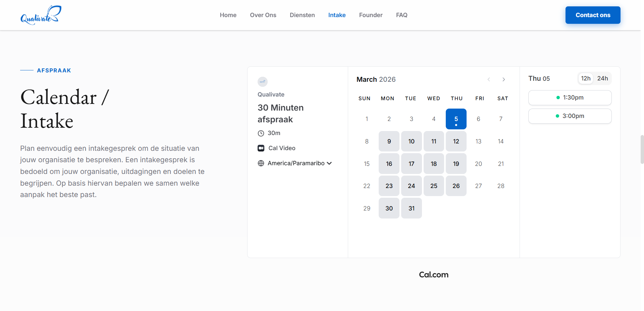Viewport: 644px width, 311px height.
Task: Click the Qualivate avatar in booking panel
Action: (x=262, y=81)
